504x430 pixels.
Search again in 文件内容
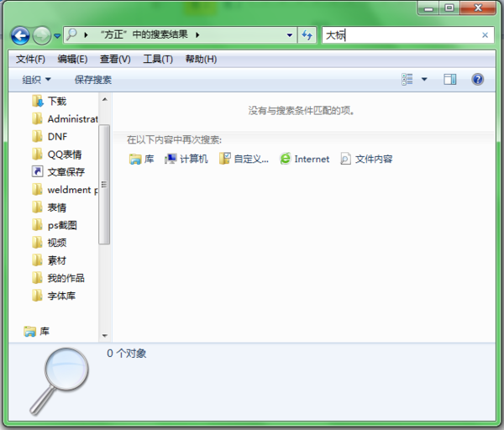[366, 159]
